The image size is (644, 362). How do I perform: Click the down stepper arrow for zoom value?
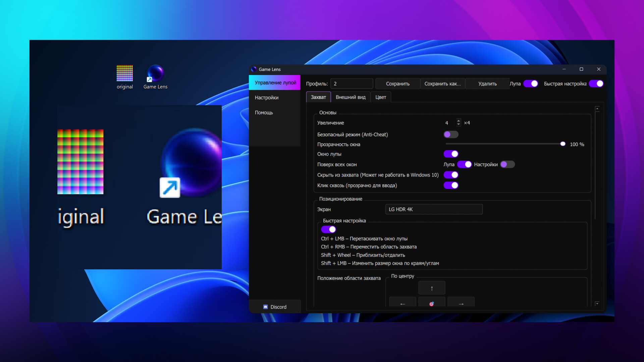coord(458,124)
